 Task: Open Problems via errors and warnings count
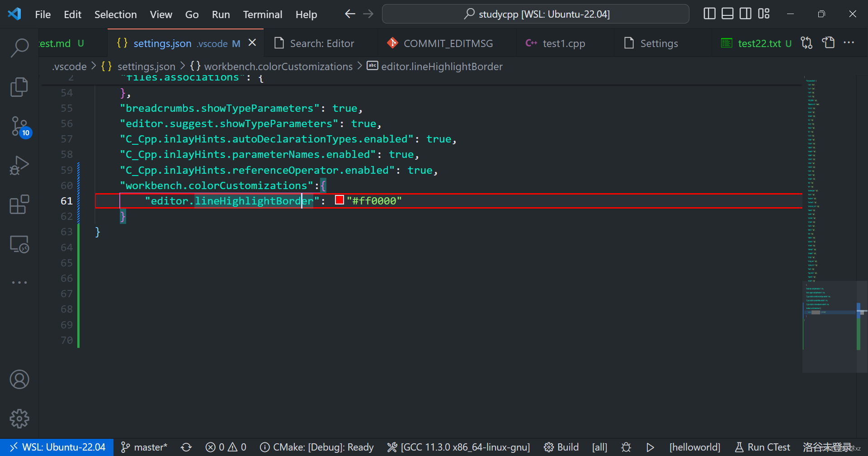226,447
